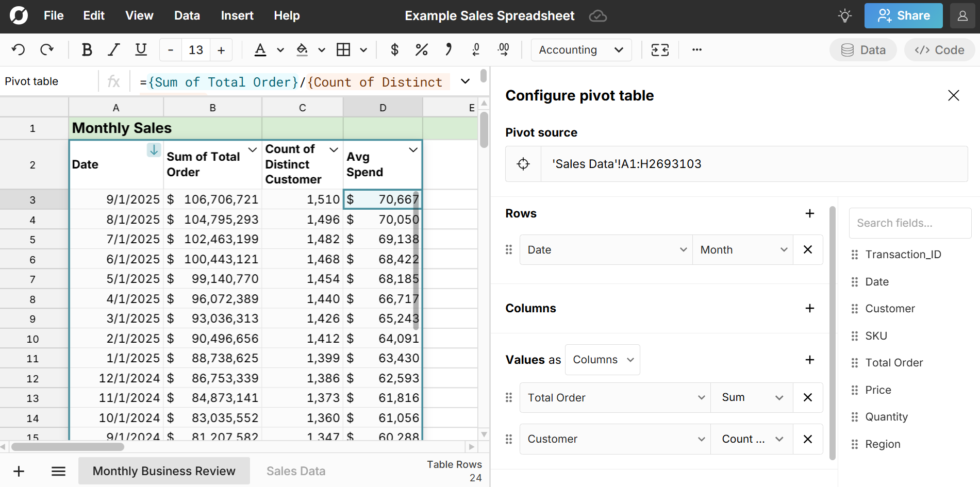This screenshot has height=487, width=980.
Task: Open the Insert menu
Action: pyautogui.click(x=237, y=16)
